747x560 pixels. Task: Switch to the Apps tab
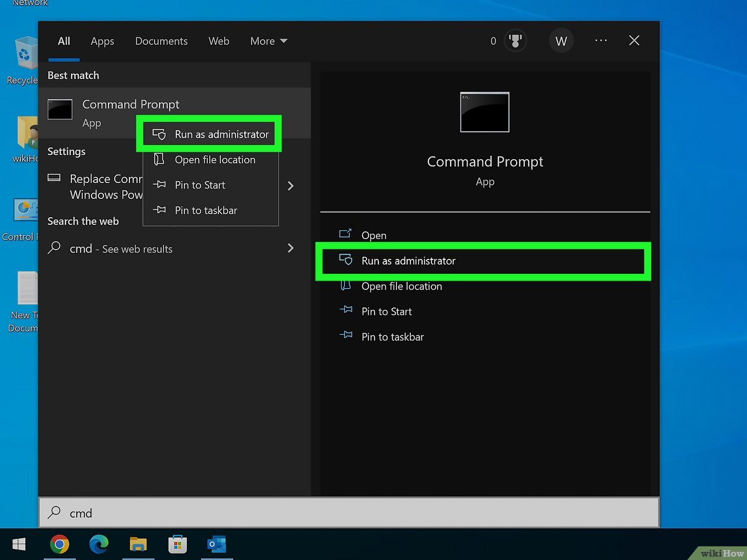point(102,41)
